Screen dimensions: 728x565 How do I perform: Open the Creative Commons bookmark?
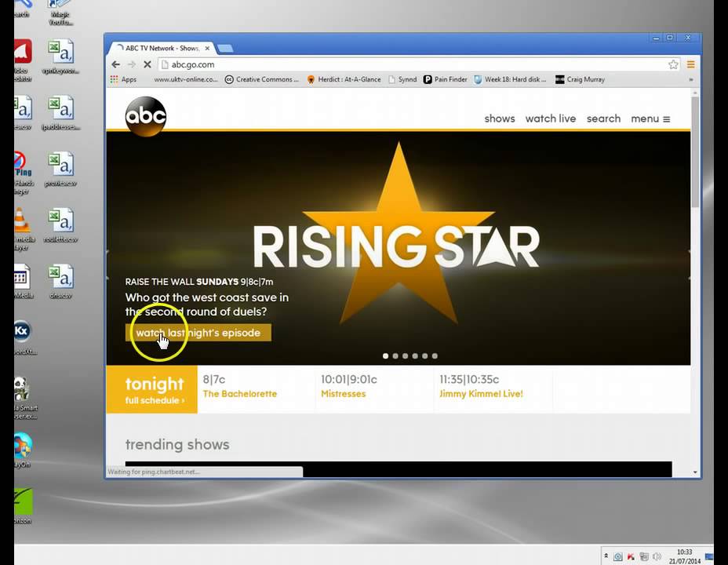262,79
